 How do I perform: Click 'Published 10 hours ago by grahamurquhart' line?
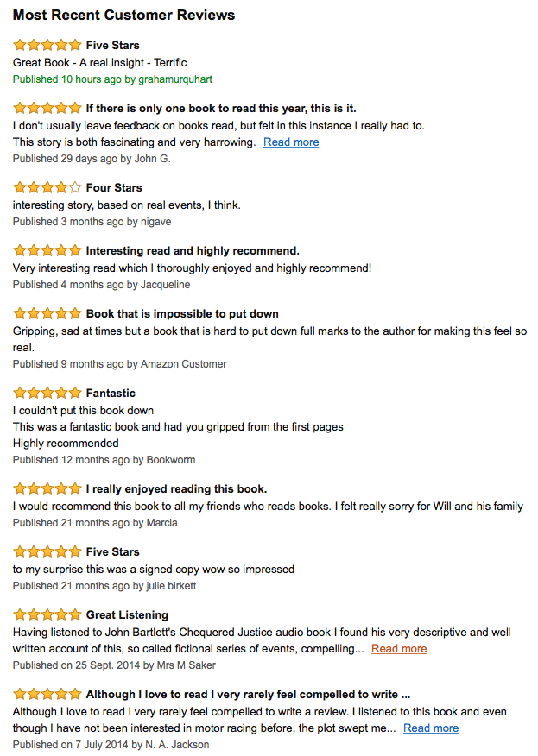click(x=112, y=79)
